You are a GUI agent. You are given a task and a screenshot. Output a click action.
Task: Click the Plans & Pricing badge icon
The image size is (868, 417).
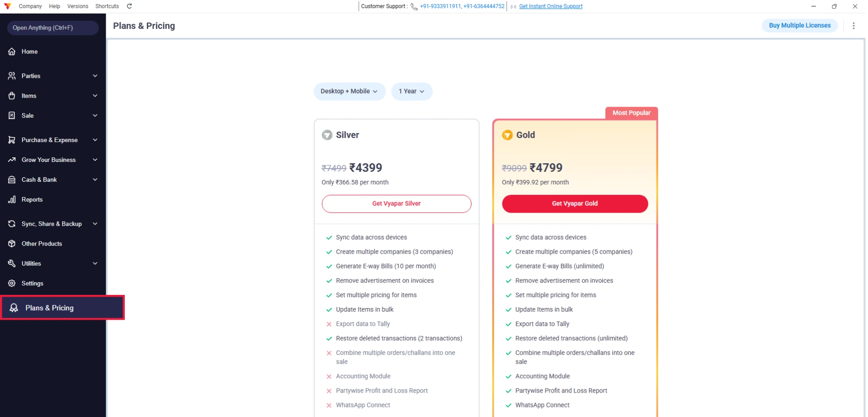tap(14, 308)
